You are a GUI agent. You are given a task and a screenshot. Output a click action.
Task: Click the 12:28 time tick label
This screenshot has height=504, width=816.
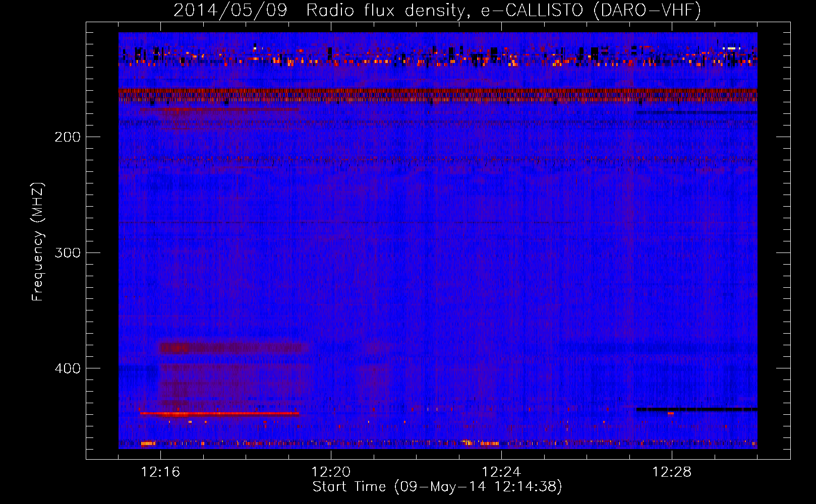[672, 472]
